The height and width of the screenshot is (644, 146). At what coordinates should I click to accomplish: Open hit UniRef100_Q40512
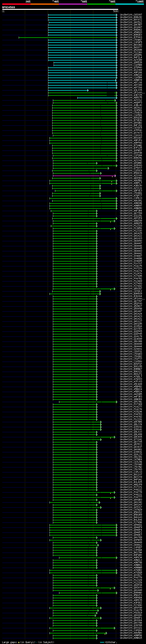[x=131, y=22]
